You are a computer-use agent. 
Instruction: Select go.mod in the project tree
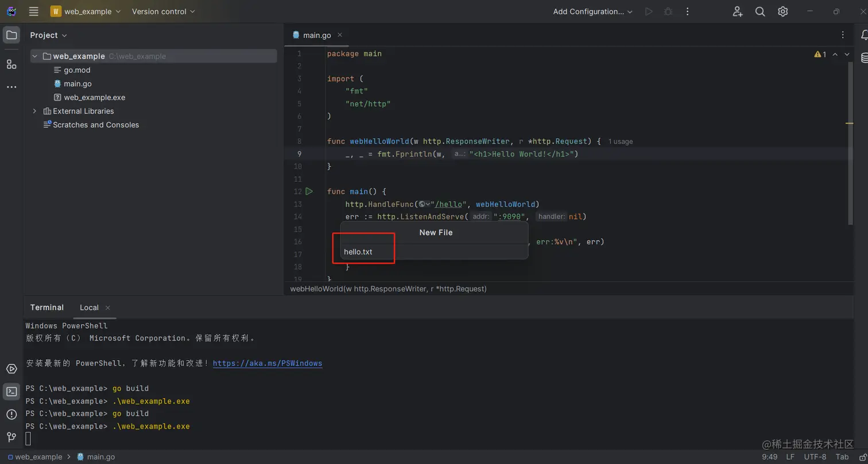click(x=77, y=70)
